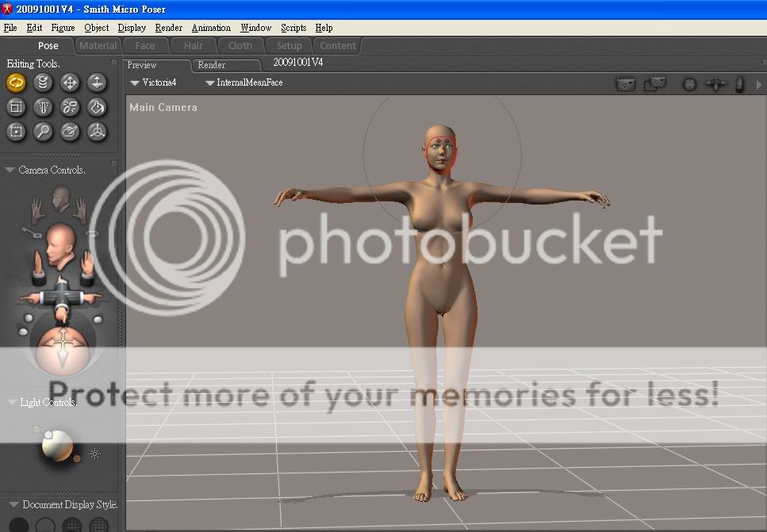Switch to the Material room tab
767x532 pixels.
98,46
